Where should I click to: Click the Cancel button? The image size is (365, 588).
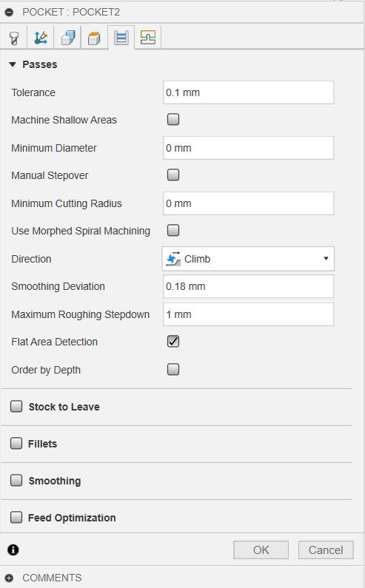point(326,550)
